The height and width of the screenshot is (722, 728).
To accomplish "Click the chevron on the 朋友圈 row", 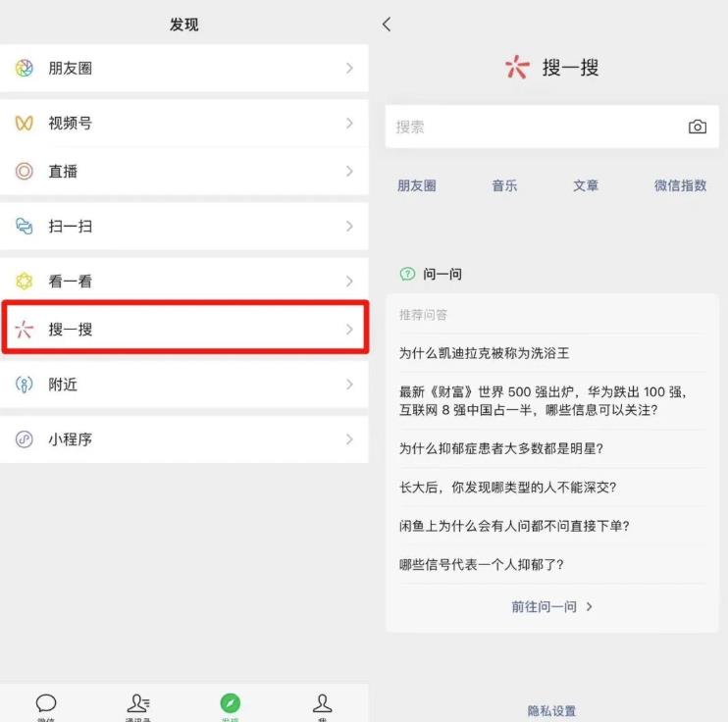I will point(349,69).
